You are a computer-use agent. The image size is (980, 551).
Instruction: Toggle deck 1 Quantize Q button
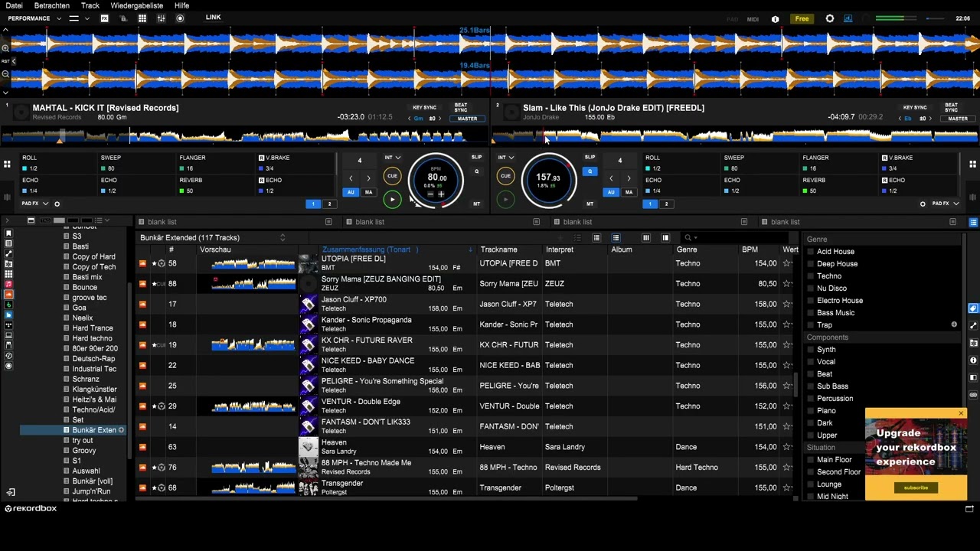coord(476,171)
